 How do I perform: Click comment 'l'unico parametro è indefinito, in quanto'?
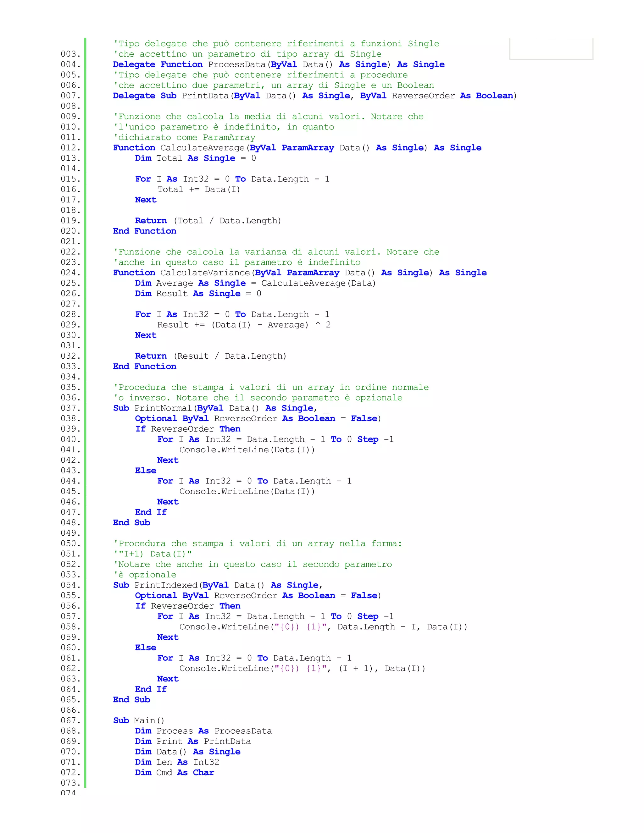coord(224,127)
